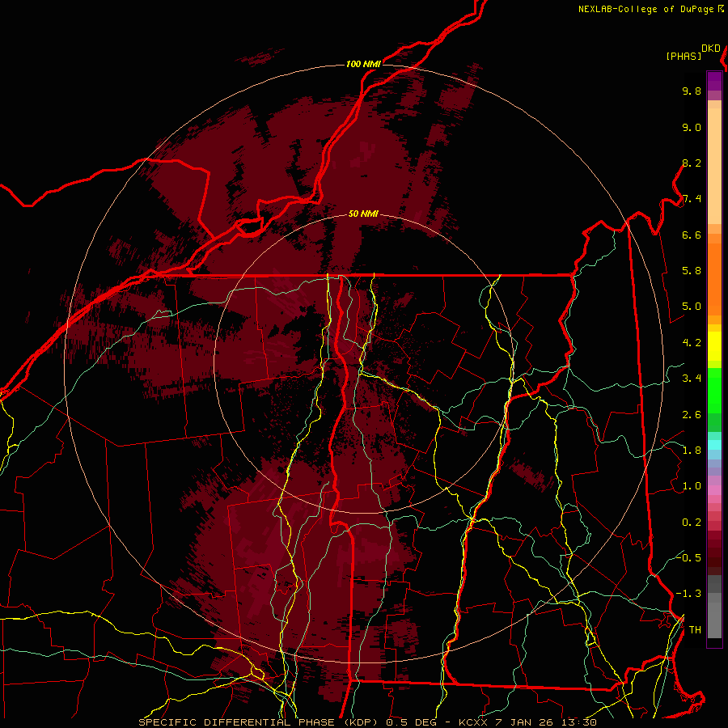Click the 9.8 value on the legend
Image resolution: width=728 pixels, height=728 pixels.
(x=692, y=91)
